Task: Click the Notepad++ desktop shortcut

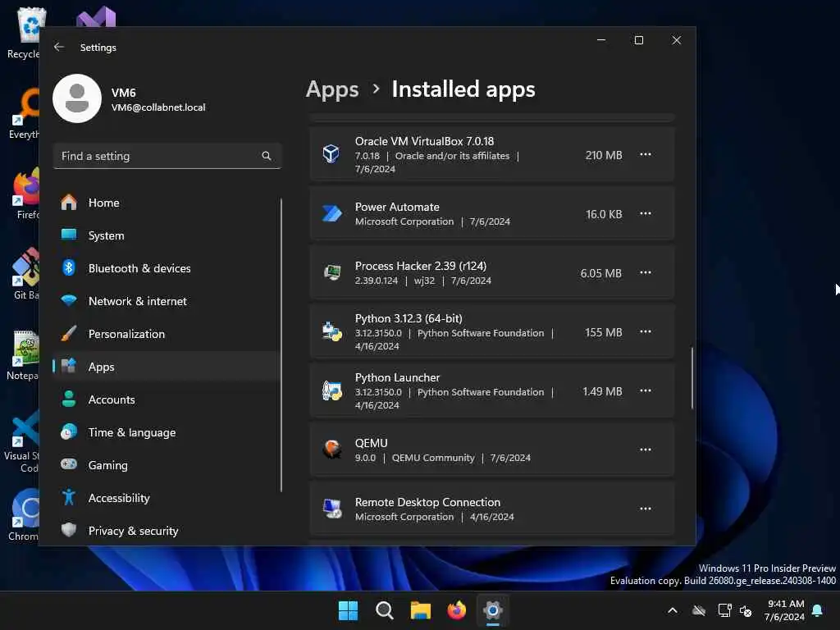Action: 22,355
